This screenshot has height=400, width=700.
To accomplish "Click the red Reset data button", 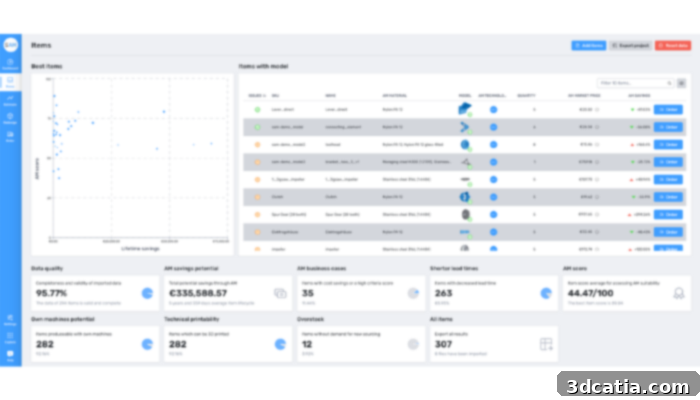I will tap(673, 46).
